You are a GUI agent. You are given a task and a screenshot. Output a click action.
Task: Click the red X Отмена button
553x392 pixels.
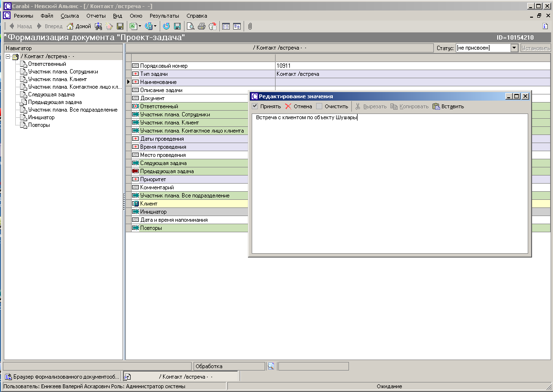298,106
